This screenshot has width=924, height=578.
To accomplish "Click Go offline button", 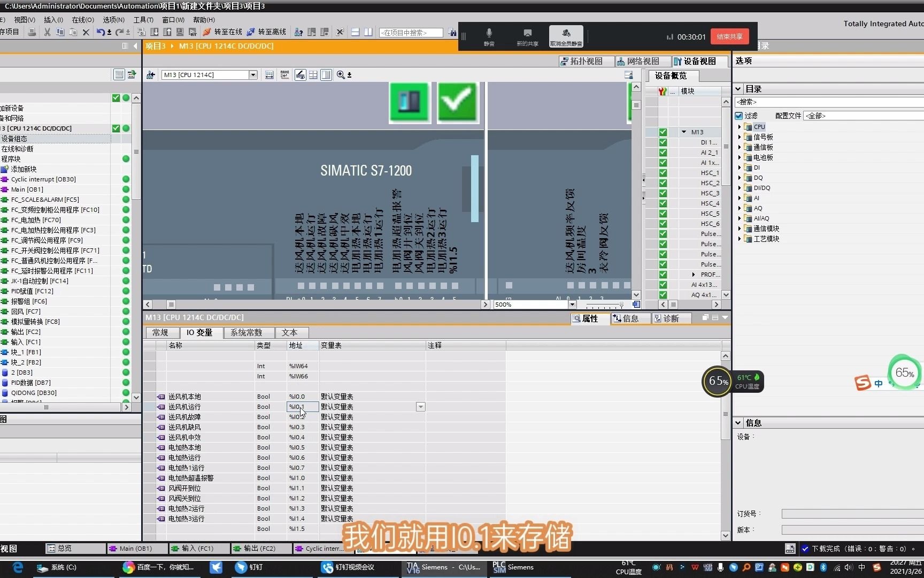I will pos(266,32).
